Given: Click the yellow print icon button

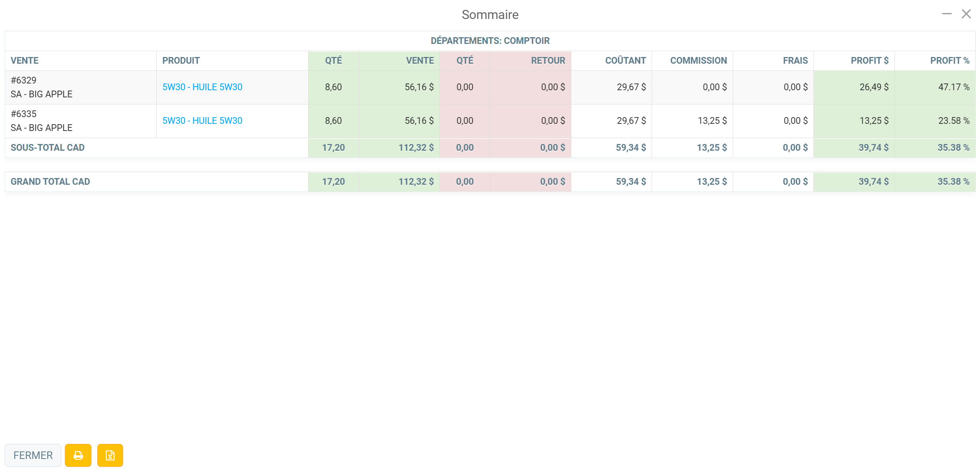Looking at the screenshot, I should pos(78,455).
